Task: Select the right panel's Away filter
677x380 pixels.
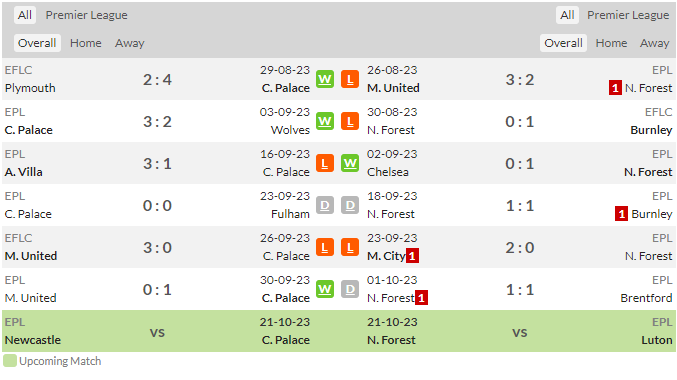Action: point(655,43)
